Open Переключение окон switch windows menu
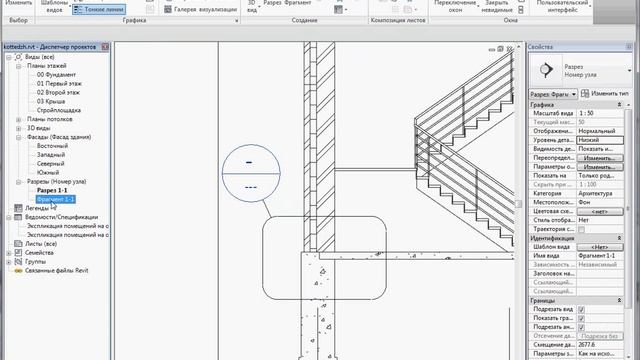640x360 pixels. [x=456, y=6]
